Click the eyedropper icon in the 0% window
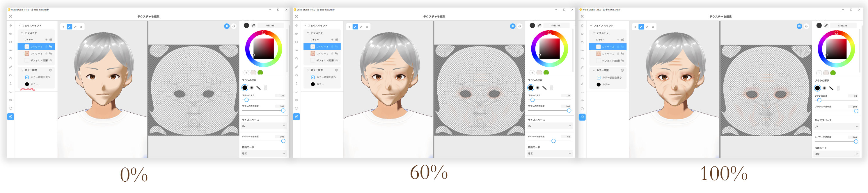 pos(253,25)
